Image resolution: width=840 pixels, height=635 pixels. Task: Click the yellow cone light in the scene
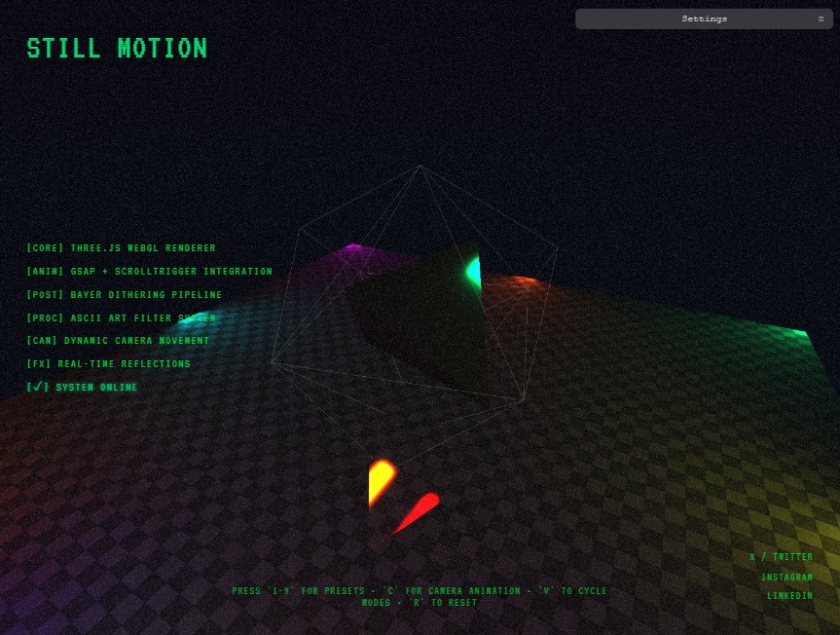click(x=380, y=481)
